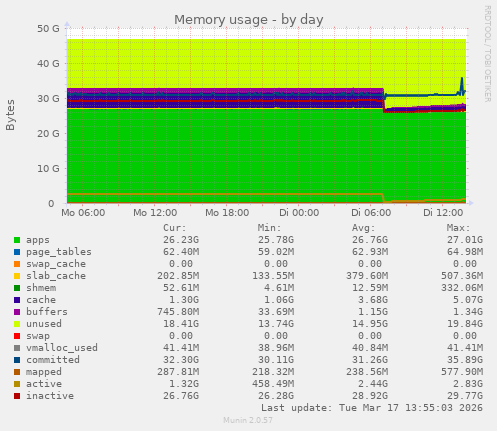Click the 'slab_cache' legend label
The image size is (497, 431).
click(x=56, y=276)
